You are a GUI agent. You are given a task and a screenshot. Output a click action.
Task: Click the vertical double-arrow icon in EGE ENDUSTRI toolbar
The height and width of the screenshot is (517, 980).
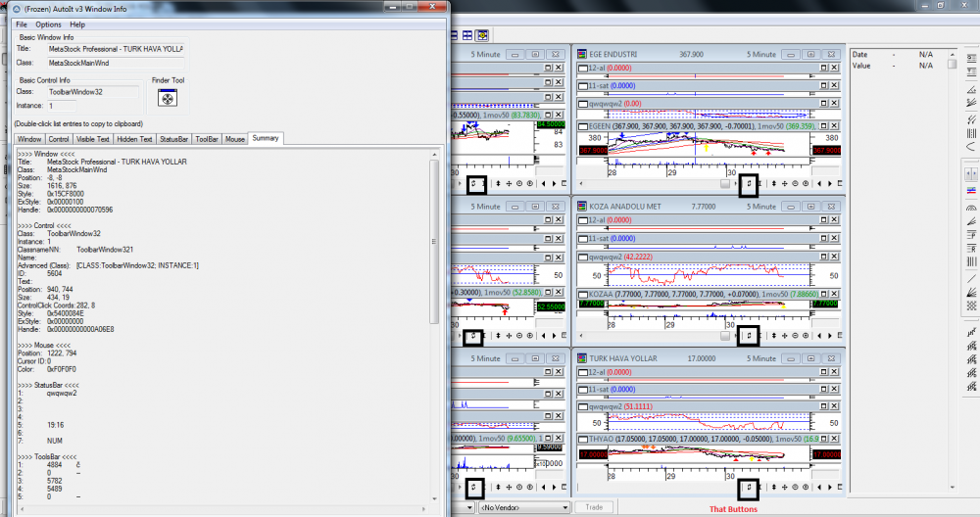click(774, 183)
